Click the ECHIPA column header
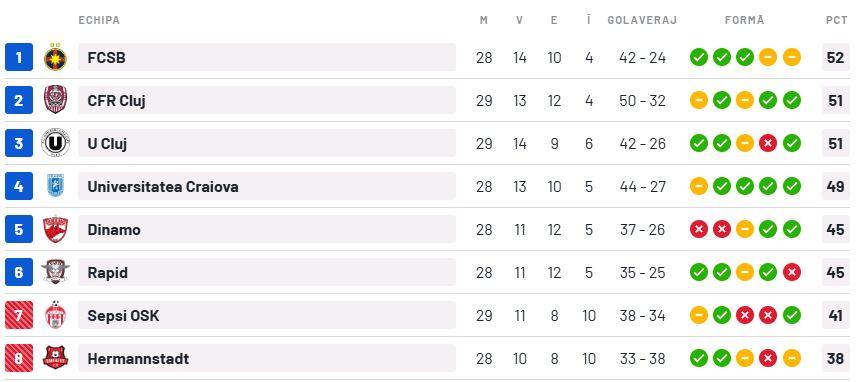The height and width of the screenshot is (382, 863). point(99,20)
